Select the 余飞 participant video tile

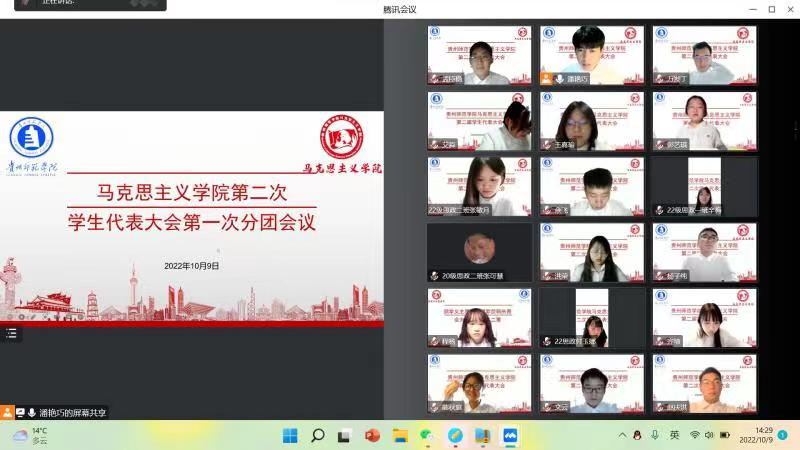[592, 187]
